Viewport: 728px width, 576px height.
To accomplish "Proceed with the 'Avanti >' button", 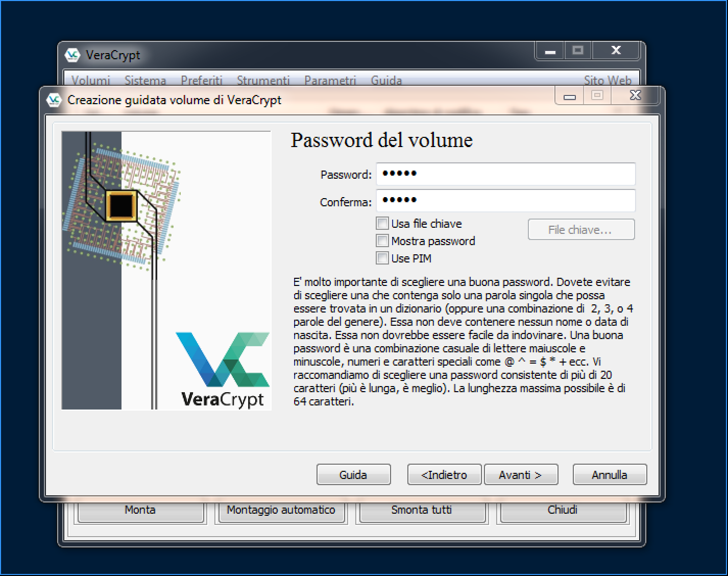I will (x=521, y=474).
